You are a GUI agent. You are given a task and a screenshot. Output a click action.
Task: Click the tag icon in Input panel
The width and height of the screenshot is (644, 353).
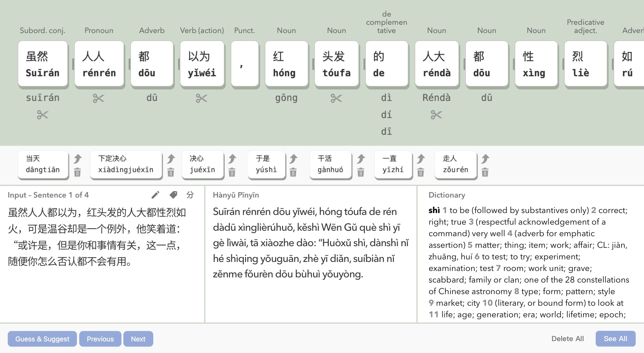point(173,195)
